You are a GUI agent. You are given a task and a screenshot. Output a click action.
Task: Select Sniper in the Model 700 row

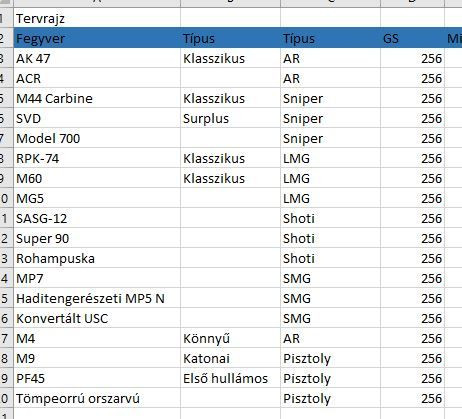(330, 138)
